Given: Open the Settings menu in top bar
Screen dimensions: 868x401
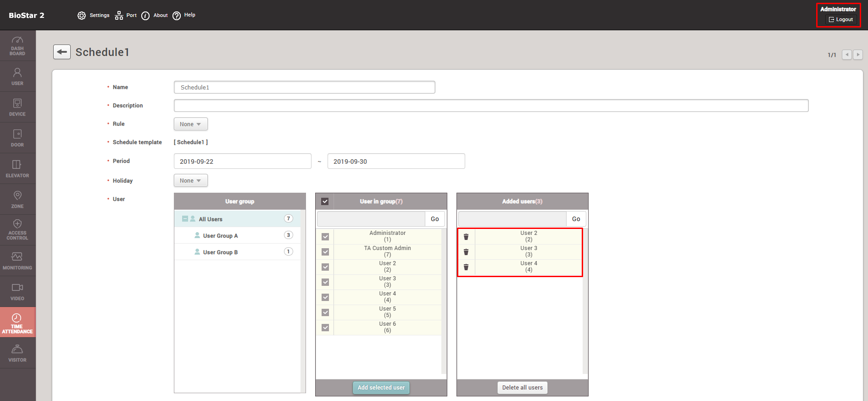Looking at the screenshot, I should (x=94, y=15).
